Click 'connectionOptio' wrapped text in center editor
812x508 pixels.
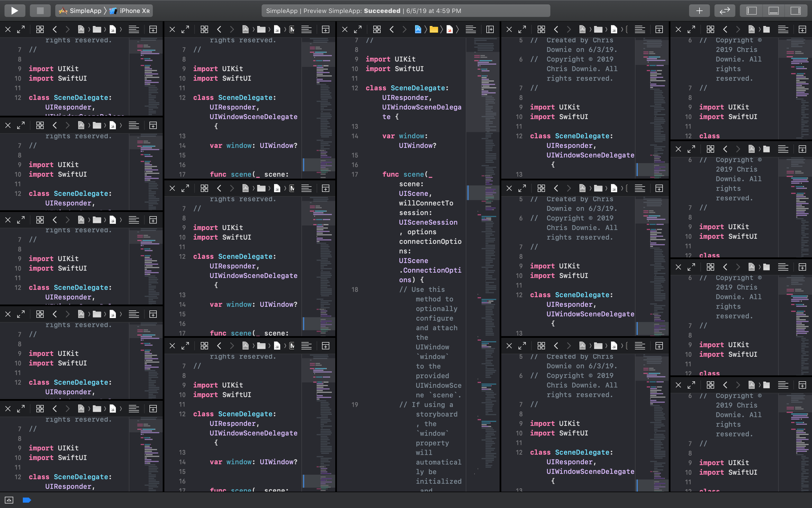click(x=430, y=242)
